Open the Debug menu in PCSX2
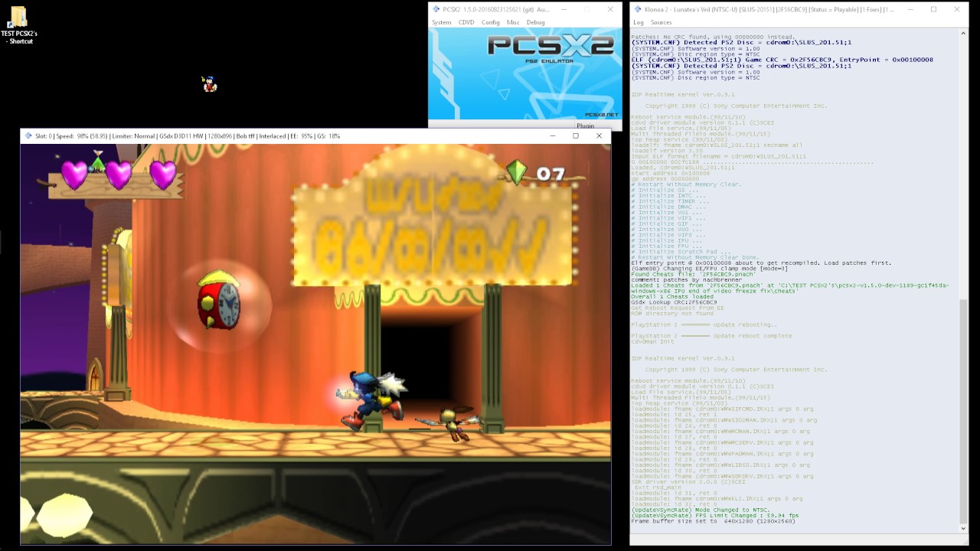This screenshot has width=980, height=551. [x=535, y=23]
